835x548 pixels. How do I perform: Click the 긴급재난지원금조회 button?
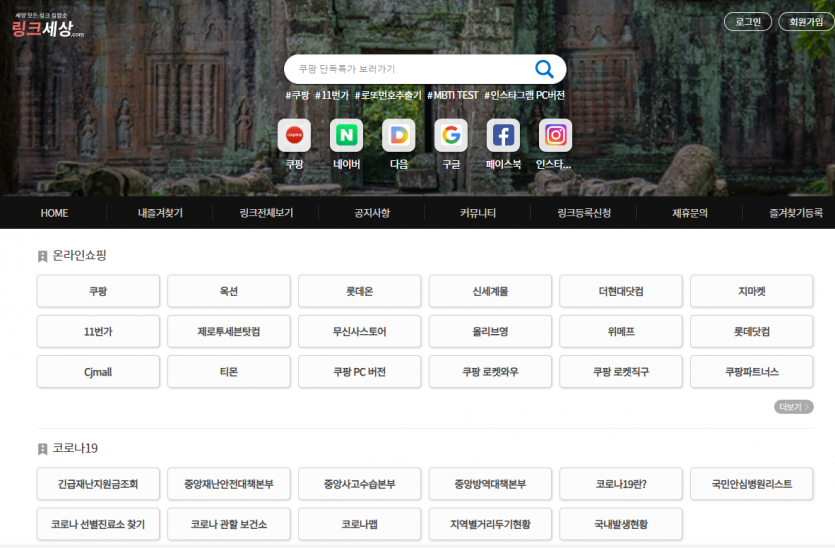coord(98,484)
